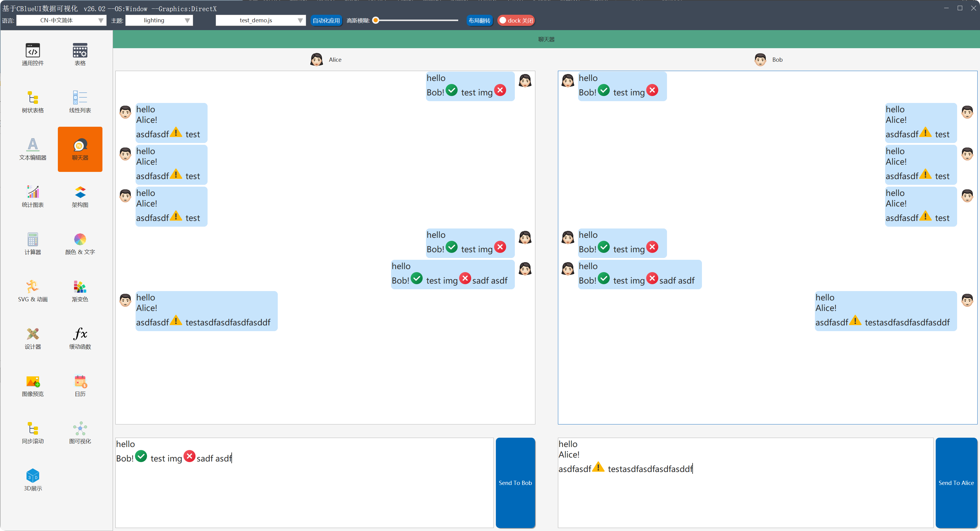Switch to the 聊天器 chat sidebar item
980x531 pixels.
(x=80, y=149)
